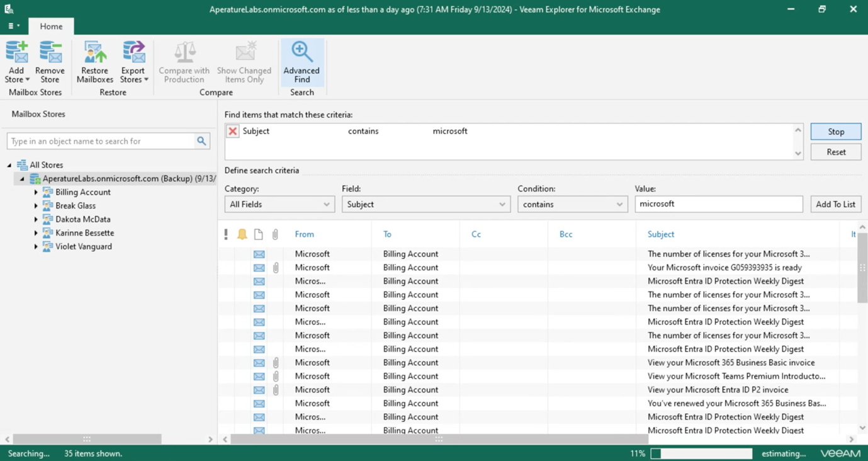Sort by the attachment paperclip column header
The image size is (868, 461).
click(275, 234)
